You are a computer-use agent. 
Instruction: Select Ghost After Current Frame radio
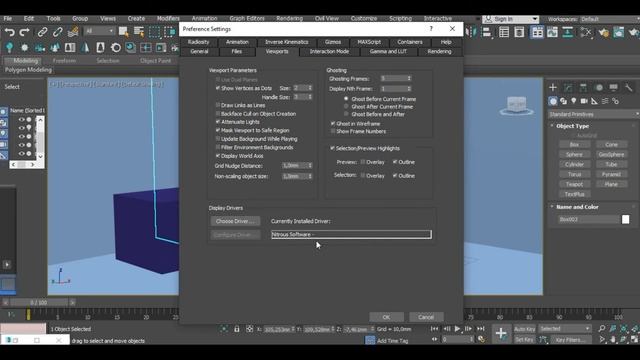tap(346, 107)
